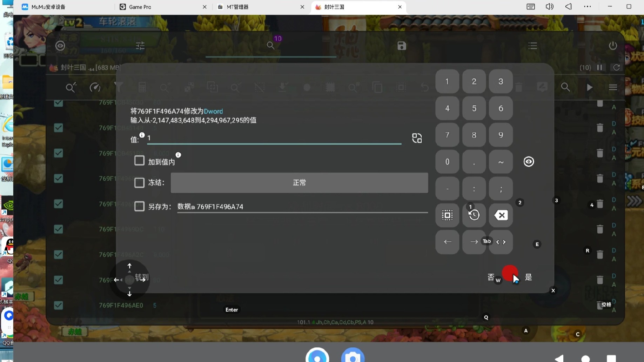The image size is (644, 362).
Task: Click the value input field
Action: pyautogui.click(x=274, y=138)
